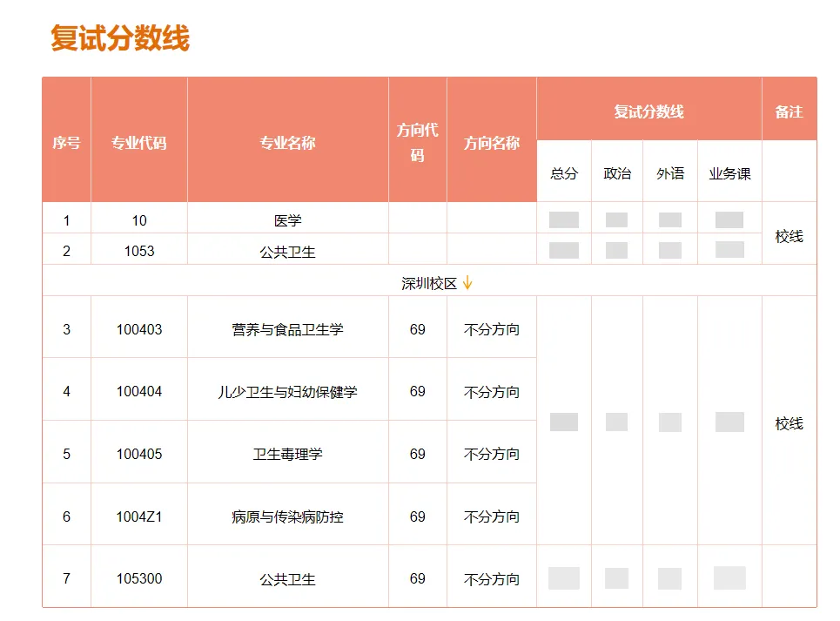Click row number 4
840x621 pixels.
tap(66, 391)
